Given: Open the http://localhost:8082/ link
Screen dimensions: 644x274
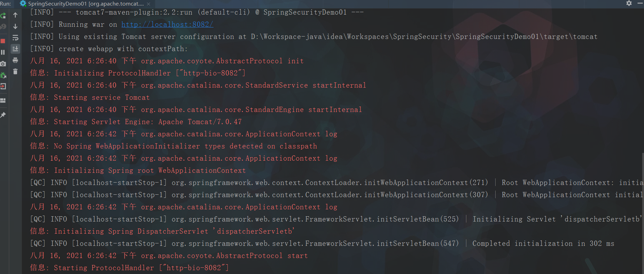Looking at the screenshot, I should tap(168, 24).
